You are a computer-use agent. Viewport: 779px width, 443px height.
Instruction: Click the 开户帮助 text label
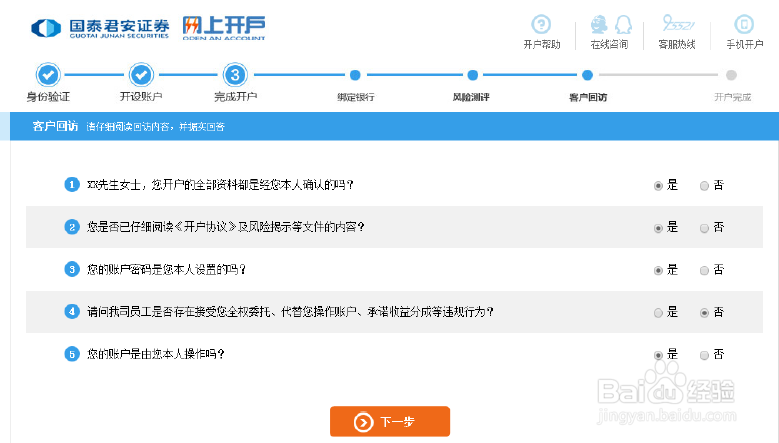[x=542, y=45]
